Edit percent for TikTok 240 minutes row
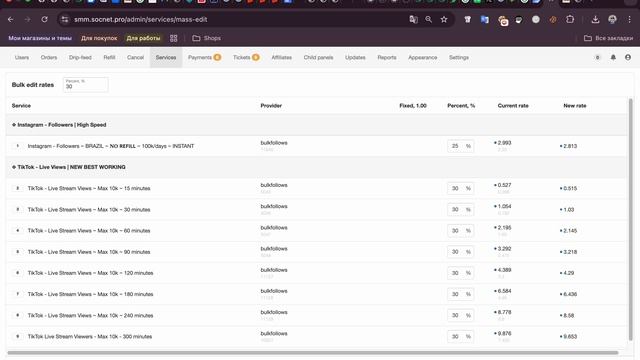This screenshot has height=360, width=640. pyautogui.click(x=460, y=315)
